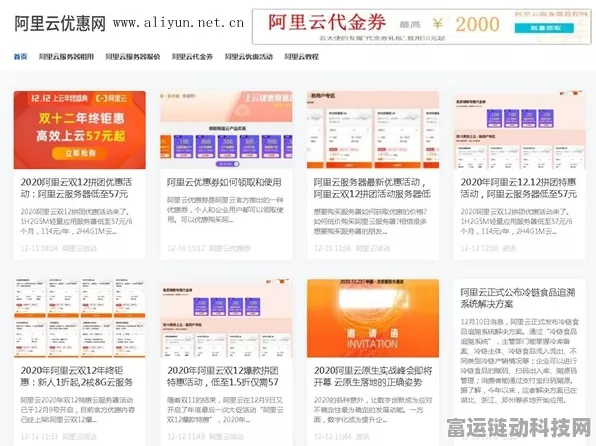Open the 阿里云代金券 ¥2000 banner ad

pos(422,27)
